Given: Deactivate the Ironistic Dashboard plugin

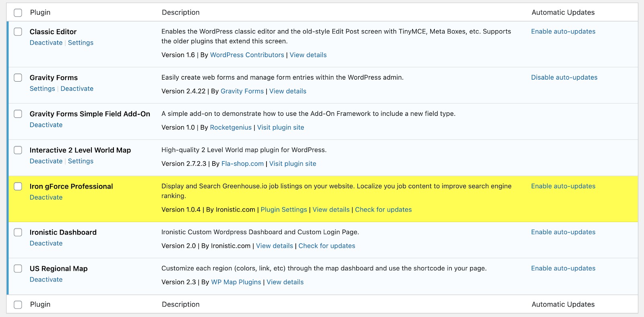Looking at the screenshot, I should [46, 243].
